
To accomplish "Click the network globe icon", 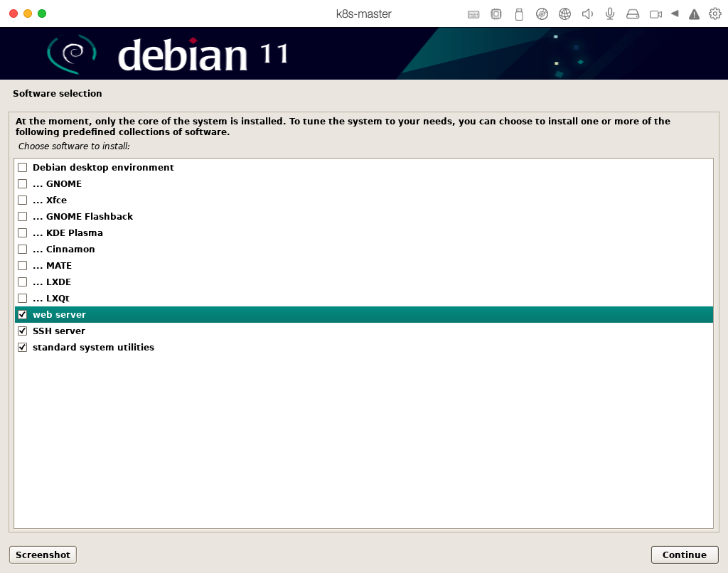I will coord(564,14).
